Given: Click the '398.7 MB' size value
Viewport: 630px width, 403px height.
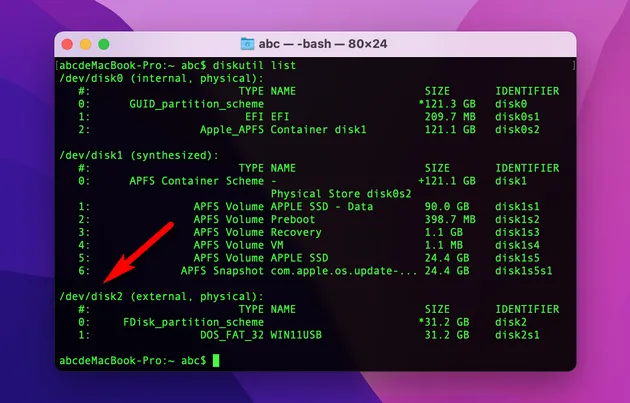Looking at the screenshot, I should coord(450,220).
